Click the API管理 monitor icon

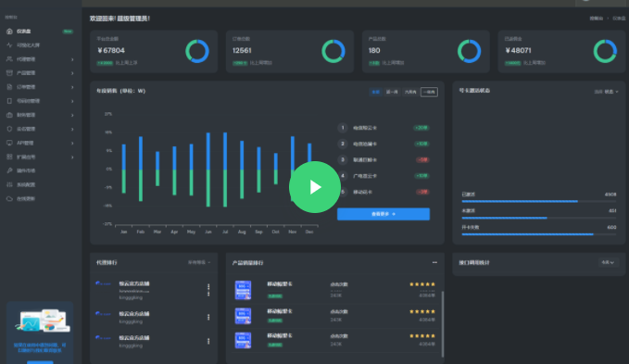(x=9, y=143)
